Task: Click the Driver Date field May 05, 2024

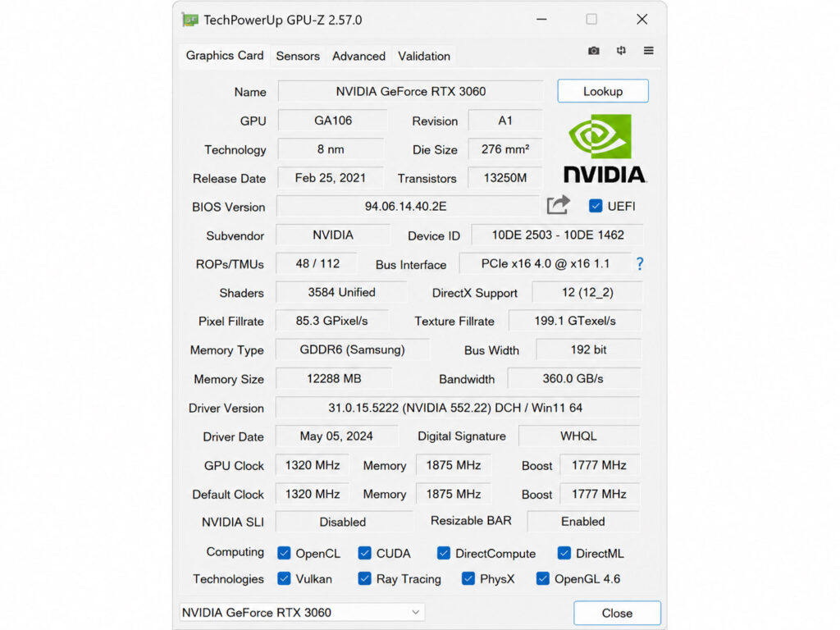Action: [x=336, y=436]
